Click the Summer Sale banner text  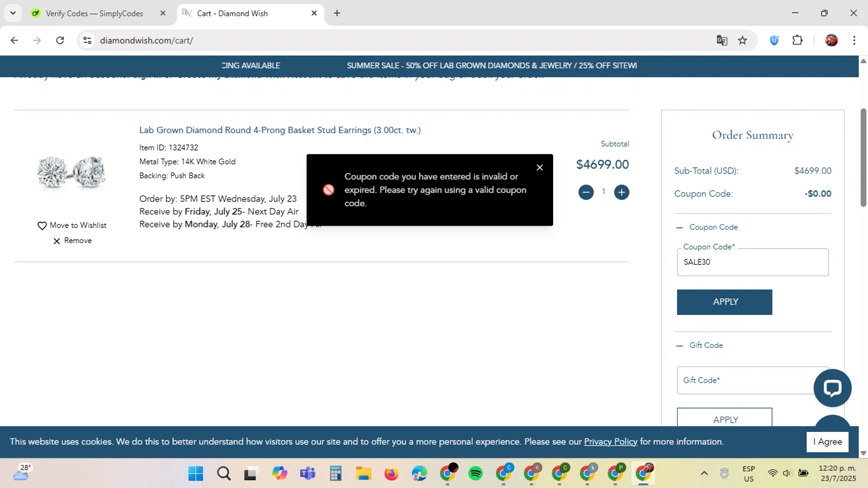492,66
